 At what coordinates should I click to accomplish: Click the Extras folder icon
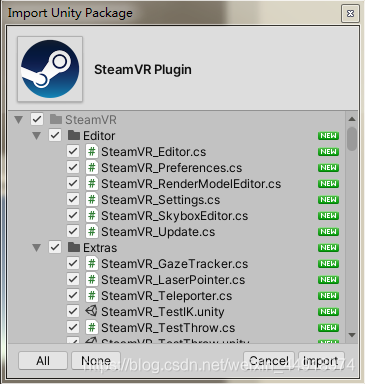click(x=74, y=247)
